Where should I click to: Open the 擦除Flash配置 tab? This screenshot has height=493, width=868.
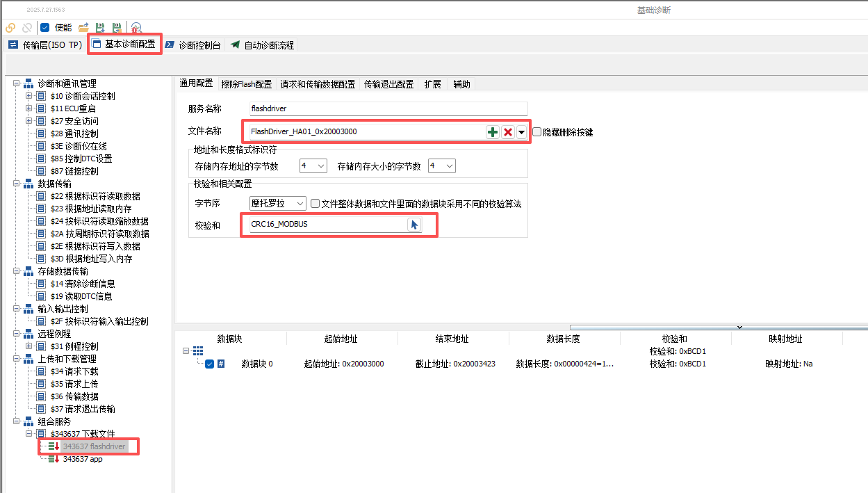(x=246, y=84)
